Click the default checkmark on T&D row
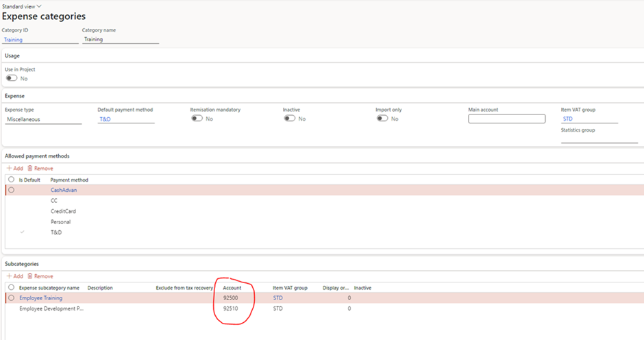 point(22,232)
